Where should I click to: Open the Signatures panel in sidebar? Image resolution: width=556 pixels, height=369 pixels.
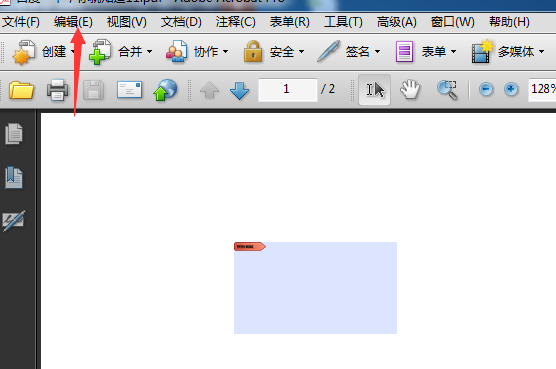click(x=14, y=221)
